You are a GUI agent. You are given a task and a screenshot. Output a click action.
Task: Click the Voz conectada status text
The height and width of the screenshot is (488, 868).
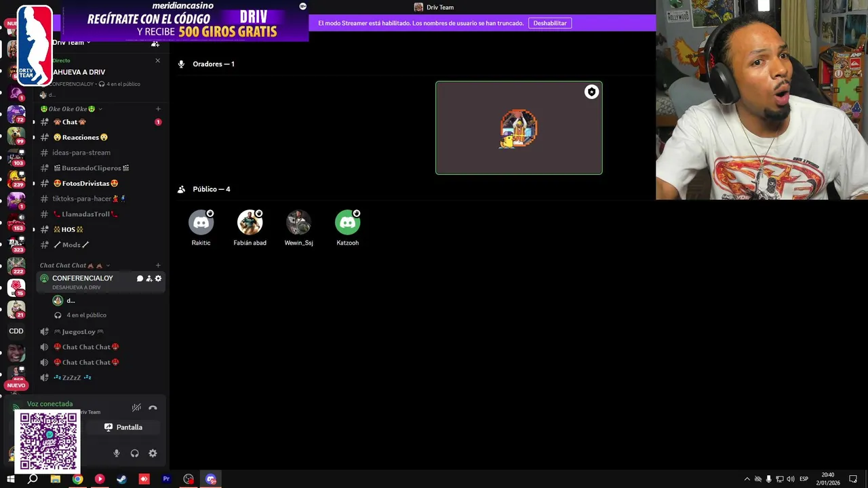point(50,404)
